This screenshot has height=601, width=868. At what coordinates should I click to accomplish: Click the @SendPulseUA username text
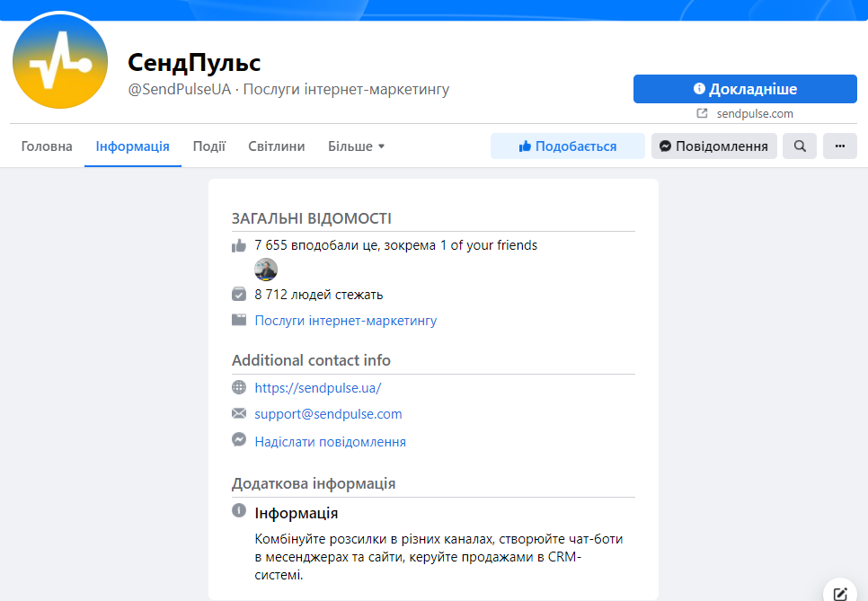point(180,89)
